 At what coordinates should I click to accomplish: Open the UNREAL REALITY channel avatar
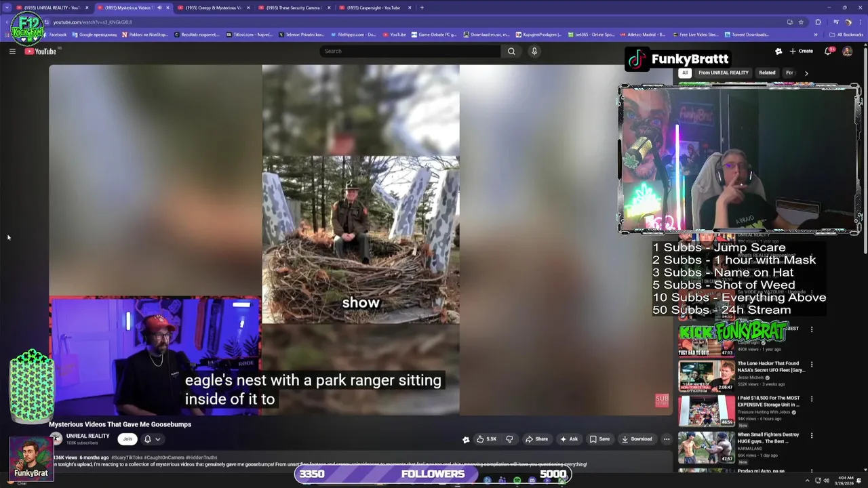[56, 439]
